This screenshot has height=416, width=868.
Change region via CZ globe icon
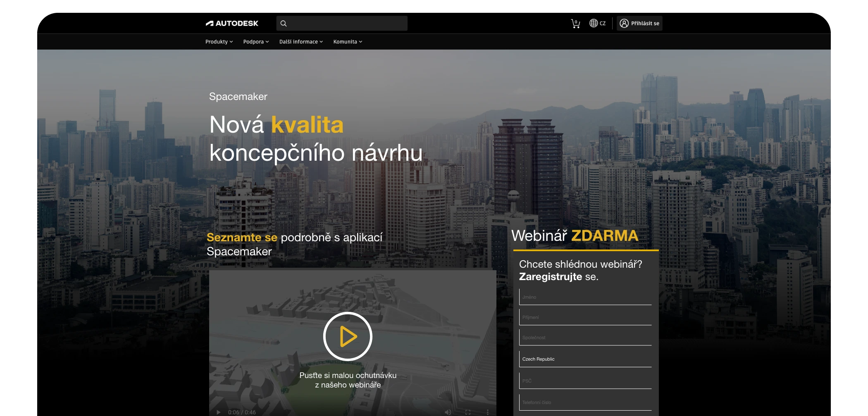(597, 24)
